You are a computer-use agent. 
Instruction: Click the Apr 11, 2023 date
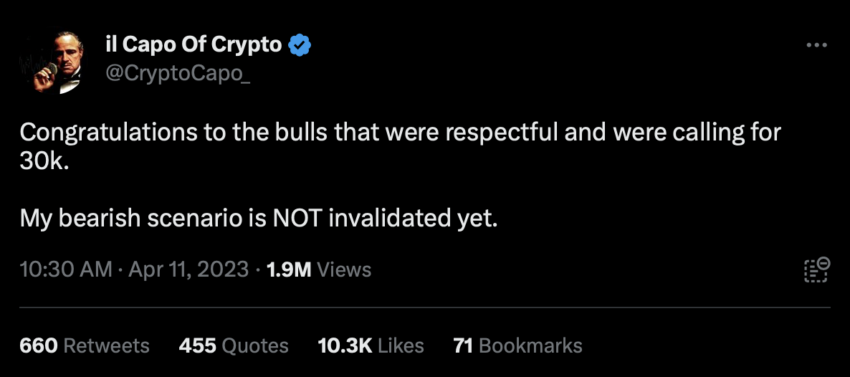tap(188, 269)
